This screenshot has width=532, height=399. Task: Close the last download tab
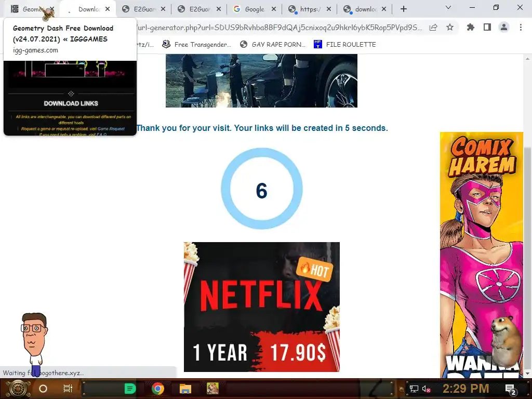pos(384,9)
